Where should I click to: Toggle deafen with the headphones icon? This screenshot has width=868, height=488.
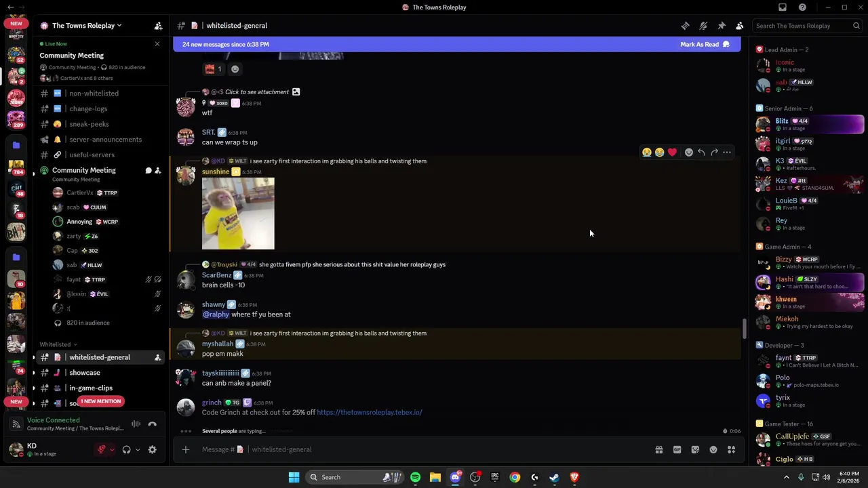[x=126, y=449]
